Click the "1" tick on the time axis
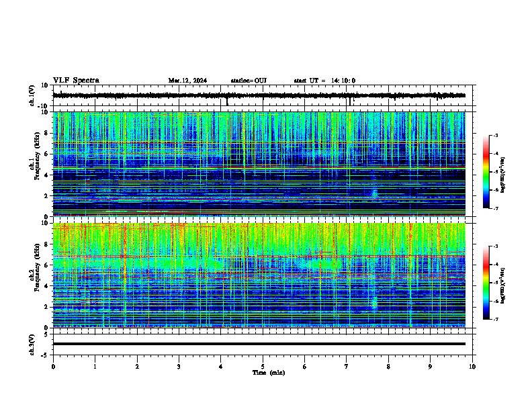This screenshot has width=532, height=411. (x=95, y=367)
